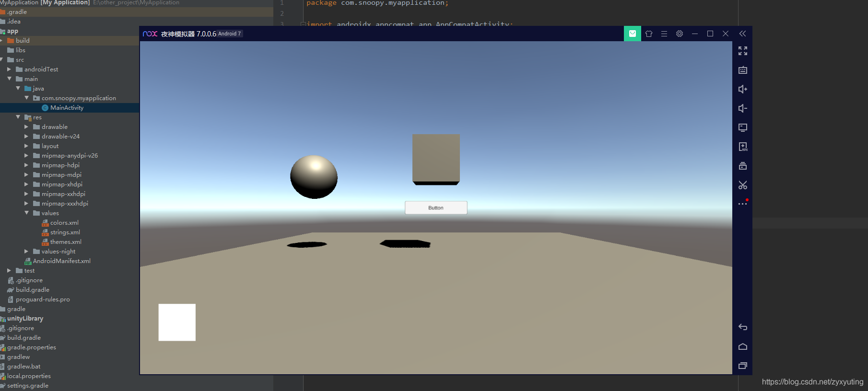The height and width of the screenshot is (391, 868).
Task: Expand the drawable folder
Action: coord(26,126)
